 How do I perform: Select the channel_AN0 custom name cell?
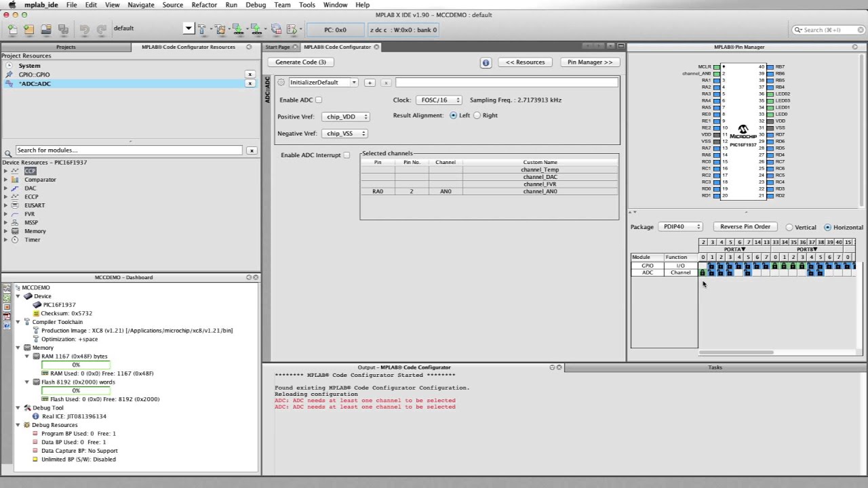(x=540, y=191)
